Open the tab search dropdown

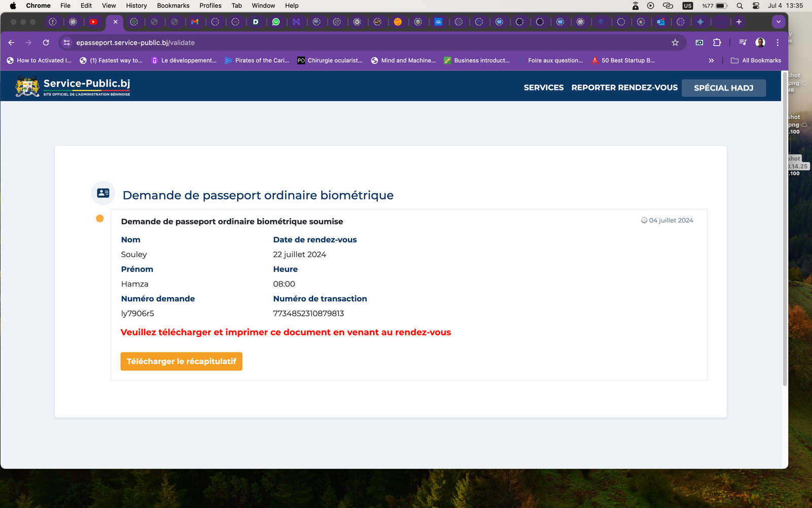point(779,22)
